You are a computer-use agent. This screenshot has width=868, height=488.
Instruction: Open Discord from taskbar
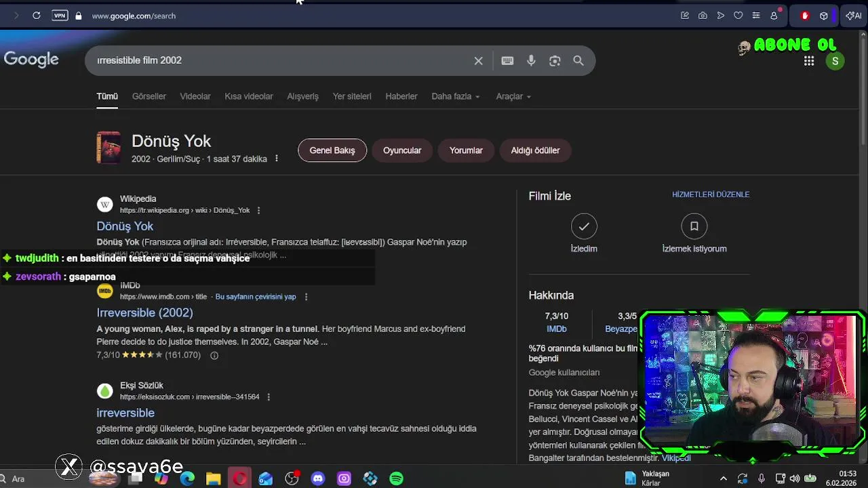318,479
